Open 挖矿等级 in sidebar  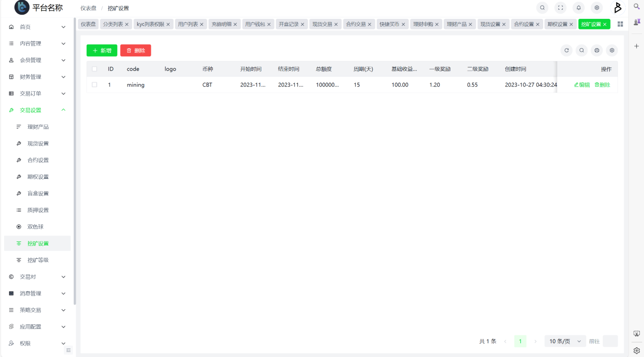[x=38, y=260]
